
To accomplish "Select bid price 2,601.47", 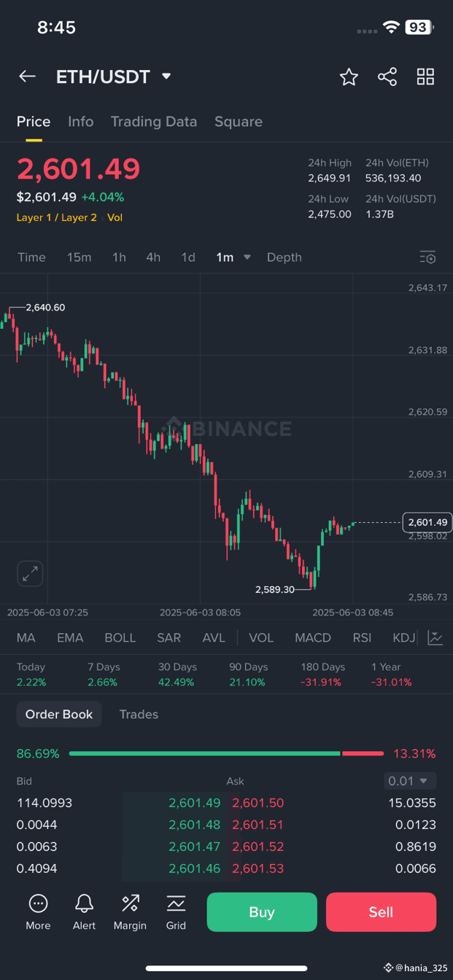I will tap(195, 847).
